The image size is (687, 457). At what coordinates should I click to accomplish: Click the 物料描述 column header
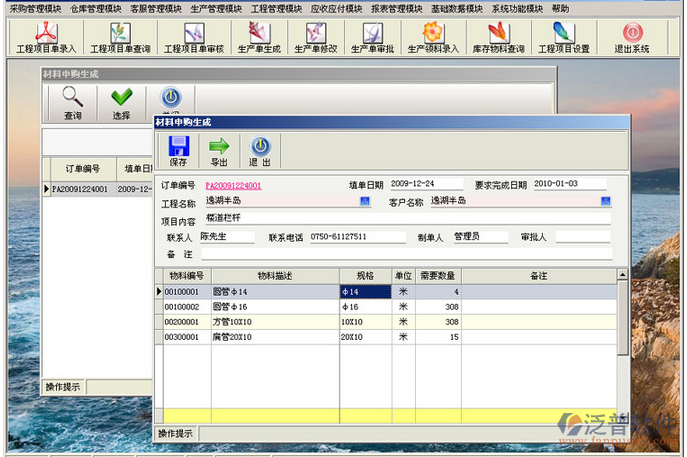273,275
